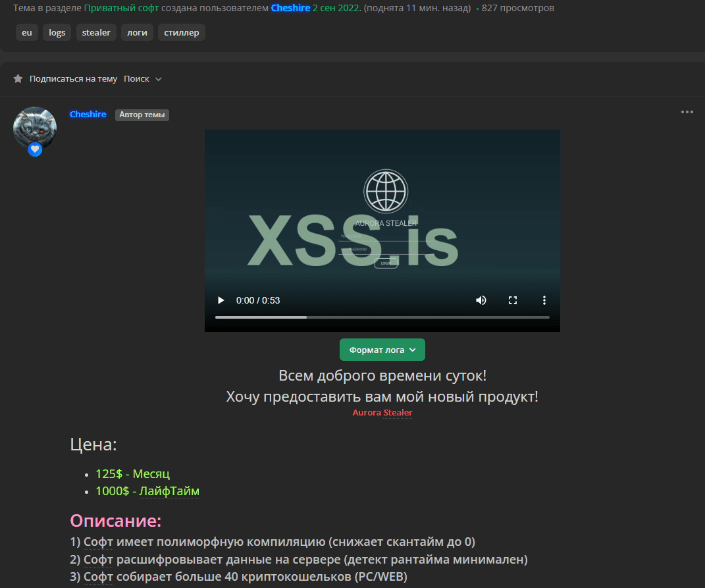Open Cheshire's username profile link
The image size is (705, 588).
click(x=88, y=114)
